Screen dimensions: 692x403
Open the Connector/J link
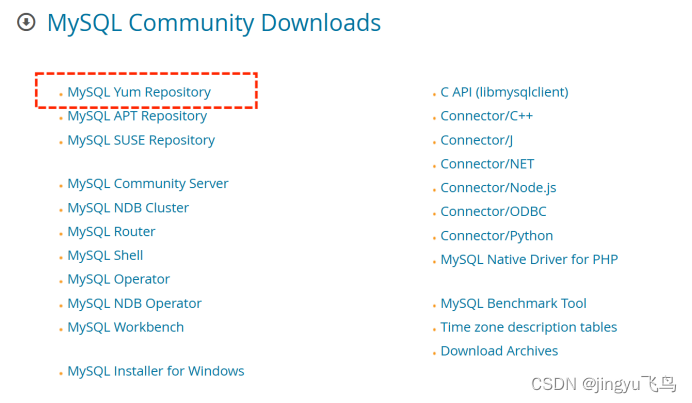477,140
